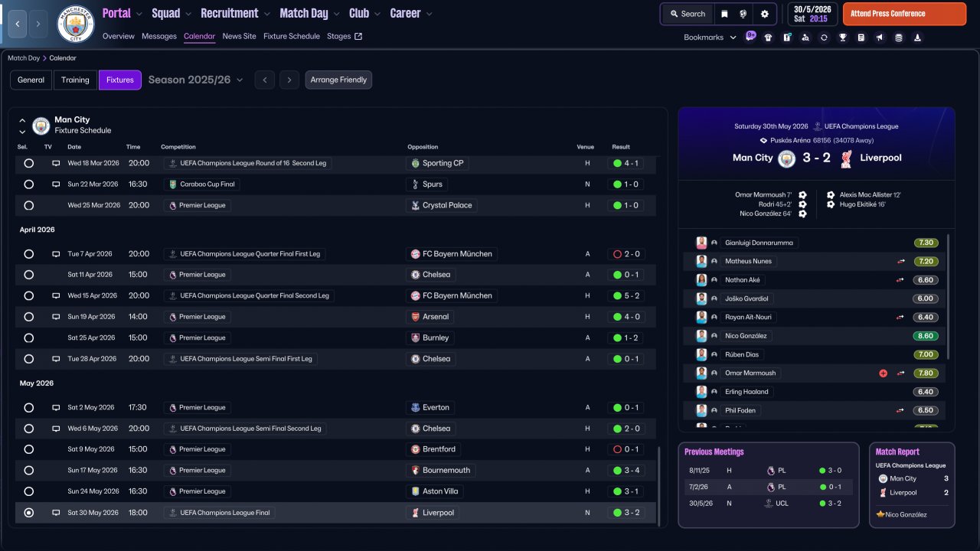This screenshot has height=551, width=980.
Task: Select the Sporting CP fixture radio button
Action: (29, 163)
